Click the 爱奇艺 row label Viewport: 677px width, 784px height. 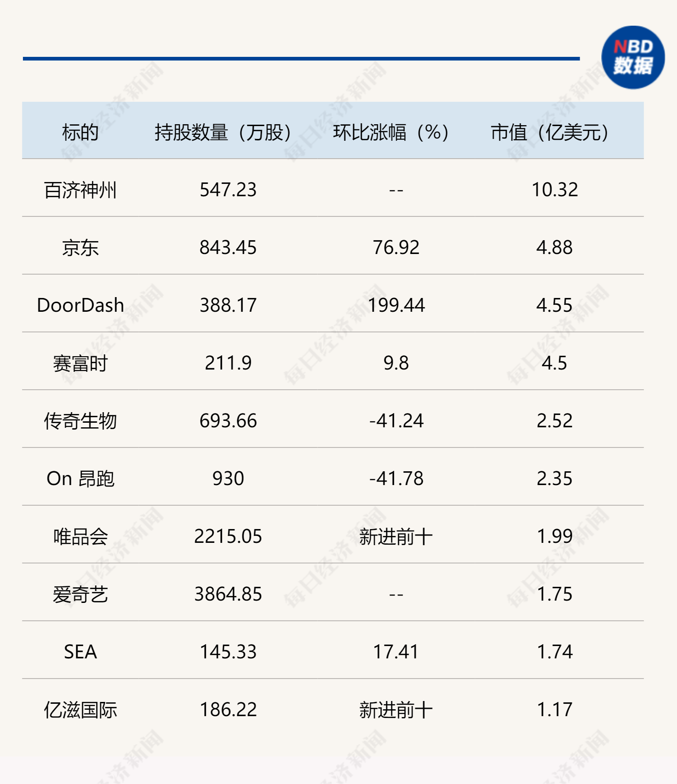pyautogui.click(x=80, y=594)
